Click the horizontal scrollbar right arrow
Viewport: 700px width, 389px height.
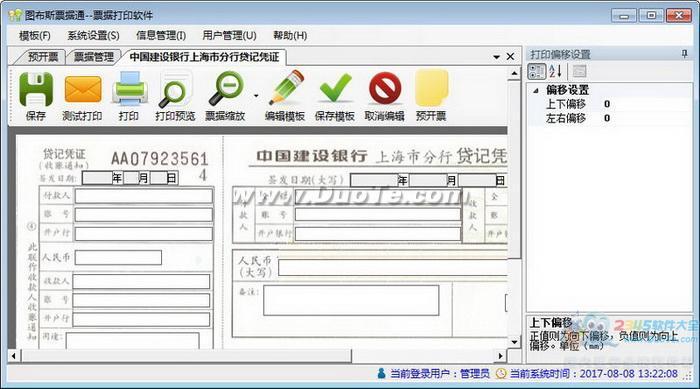(500, 356)
